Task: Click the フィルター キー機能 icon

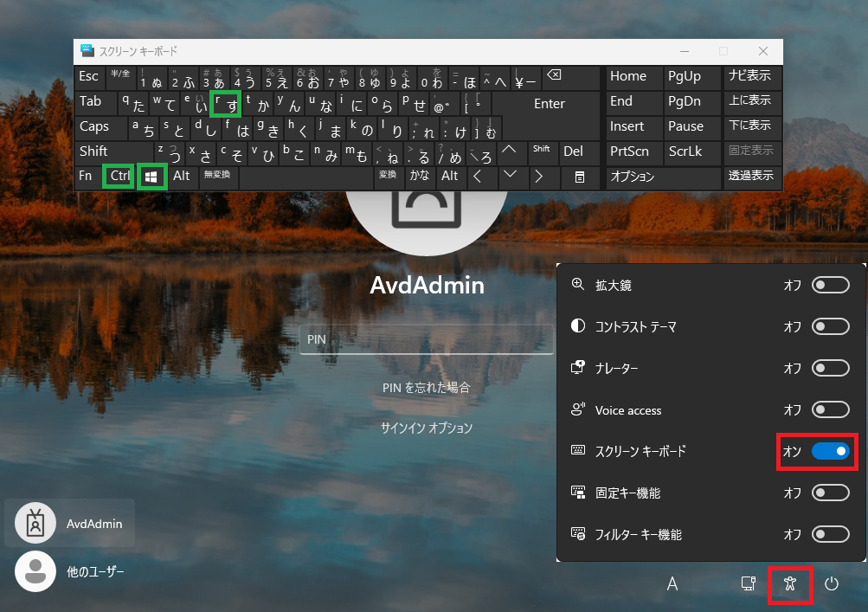Action: click(x=577, y=534)
